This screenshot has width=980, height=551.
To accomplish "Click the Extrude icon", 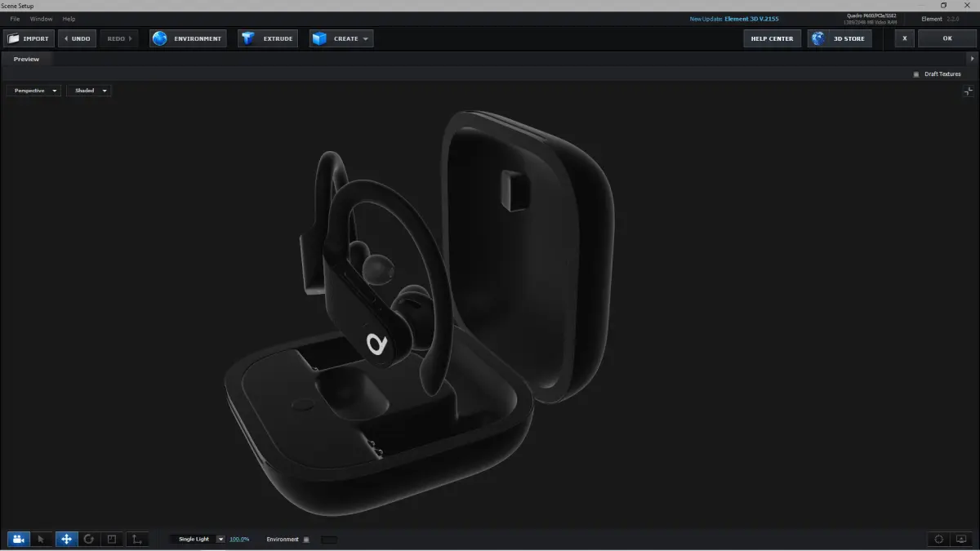I will pos(248,38).
